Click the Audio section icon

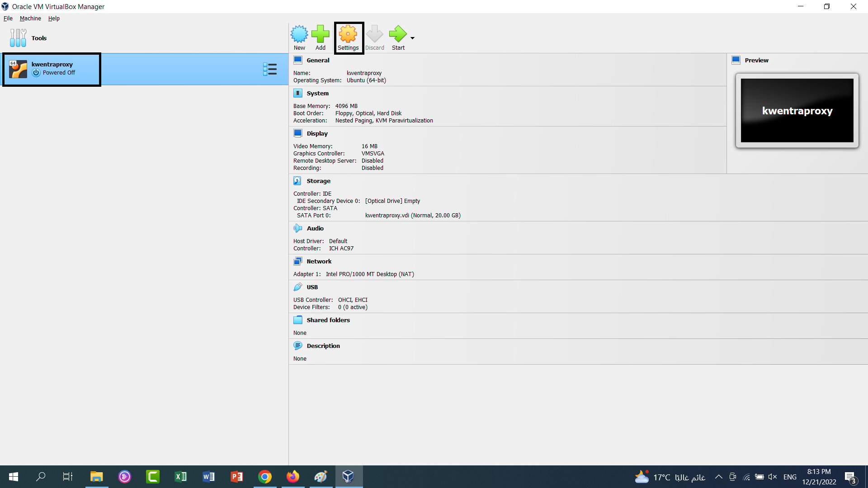(297, 228)
